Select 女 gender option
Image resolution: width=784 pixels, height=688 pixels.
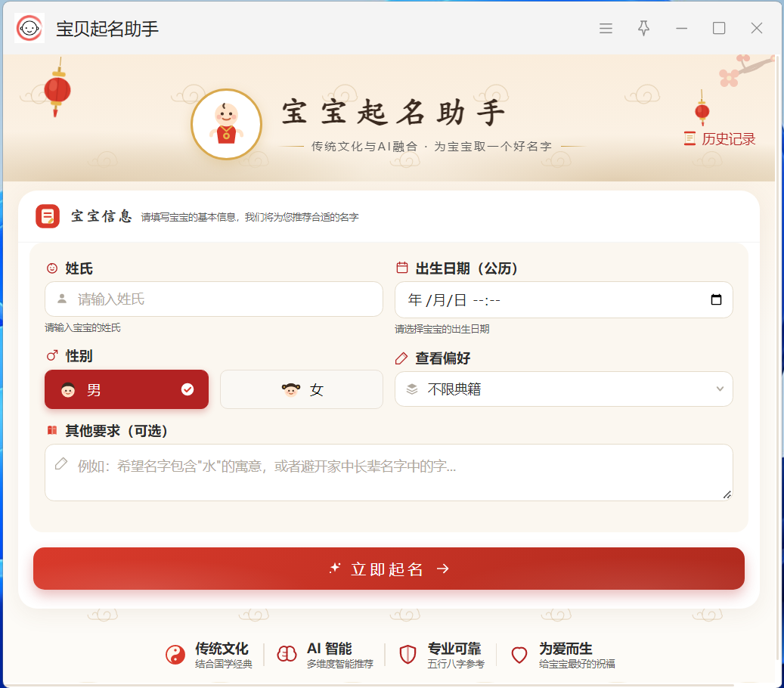pos(302,389)
